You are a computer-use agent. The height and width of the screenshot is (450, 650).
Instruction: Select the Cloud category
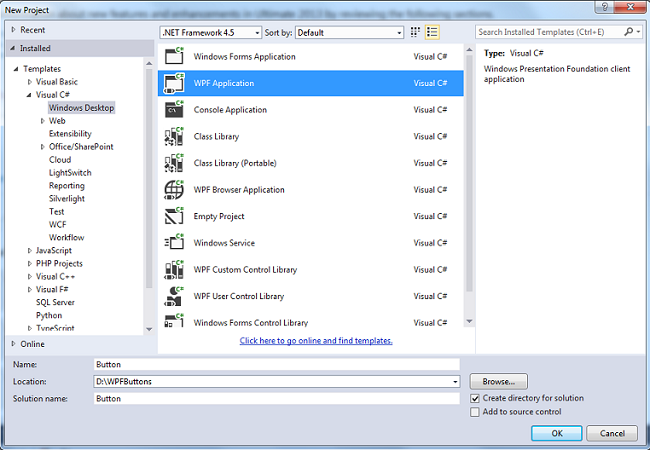(x=60, y=160)
